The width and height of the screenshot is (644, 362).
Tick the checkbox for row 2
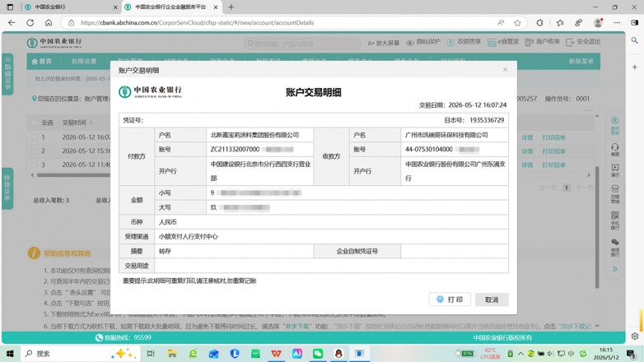[x=35, y=151]
